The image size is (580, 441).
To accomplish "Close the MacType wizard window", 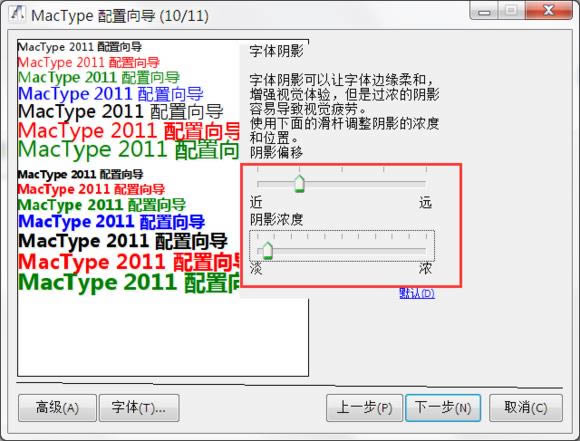I will (549, 10).
